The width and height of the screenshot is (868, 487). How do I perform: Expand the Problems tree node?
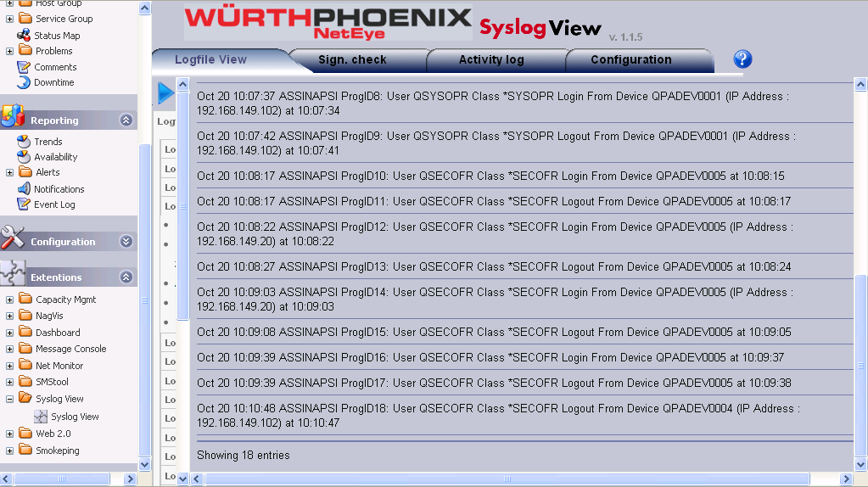click(9, 51)
